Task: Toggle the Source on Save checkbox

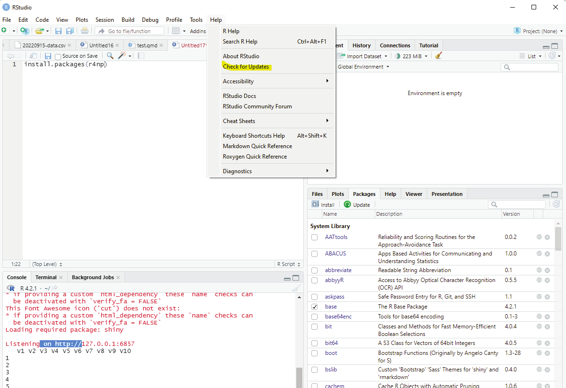Action: coord(58,57)
